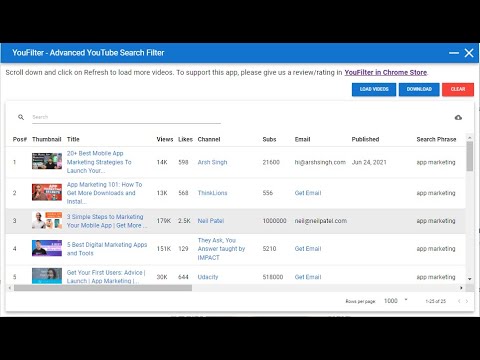Open thumbnail of 3 Simple Steps video
480x360 pixels.
tap(47, 220)
